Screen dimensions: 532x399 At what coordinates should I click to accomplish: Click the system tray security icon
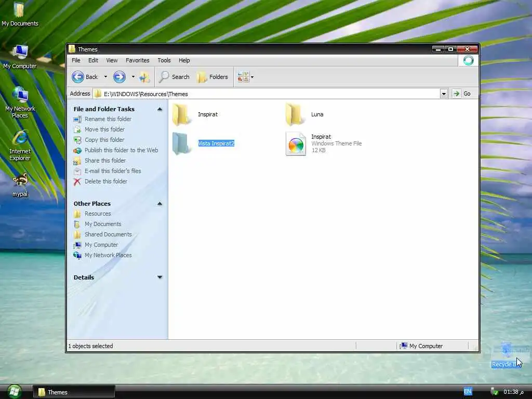[x=495, y=392]
